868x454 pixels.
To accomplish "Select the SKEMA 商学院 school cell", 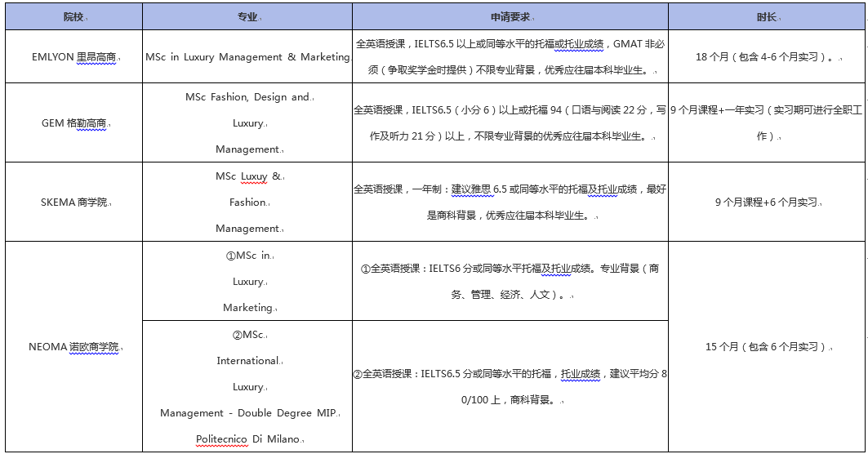I will [73, 203].
